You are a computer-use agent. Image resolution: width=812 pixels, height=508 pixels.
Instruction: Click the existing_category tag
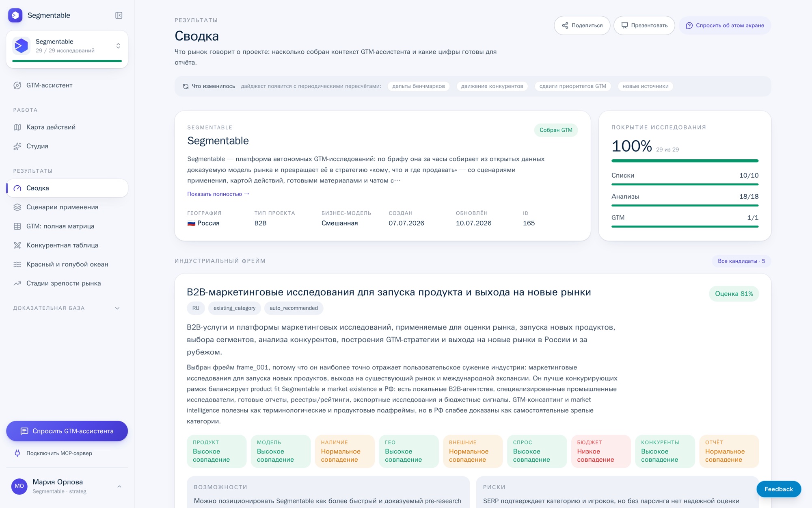(234, 308)
